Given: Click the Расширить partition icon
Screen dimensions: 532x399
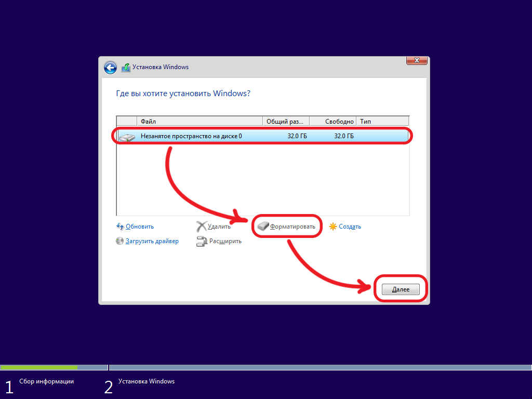Looking at the screenshot, I should 202,241.
